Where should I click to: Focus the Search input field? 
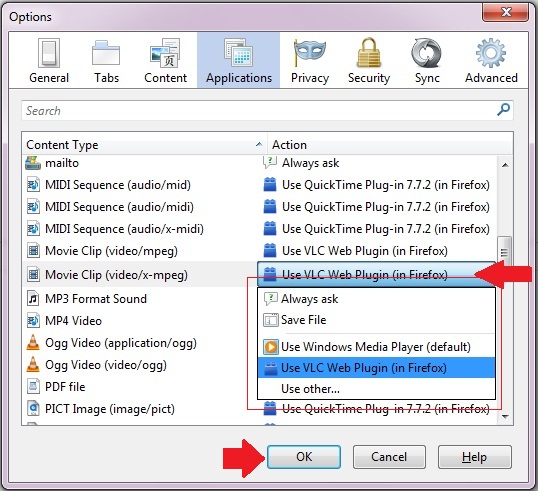coord(267,110)
